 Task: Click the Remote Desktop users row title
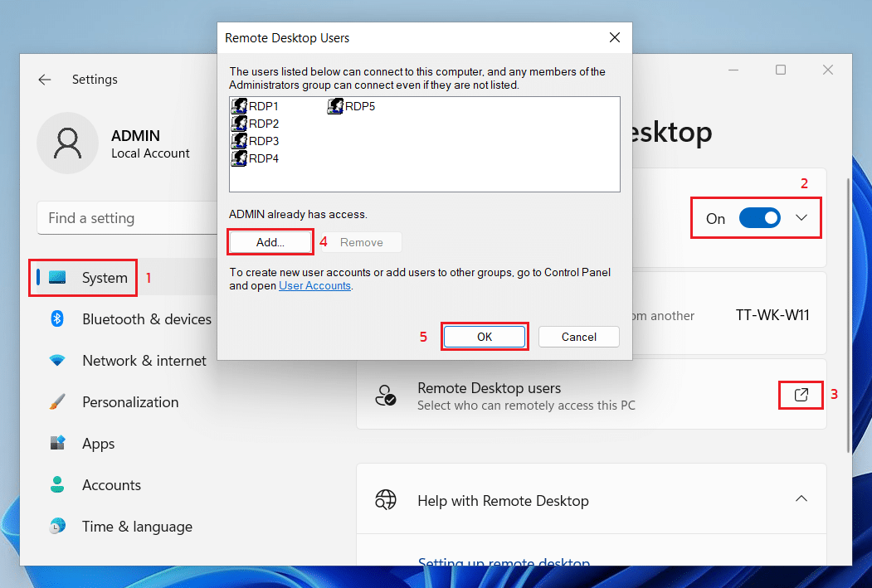489,388
